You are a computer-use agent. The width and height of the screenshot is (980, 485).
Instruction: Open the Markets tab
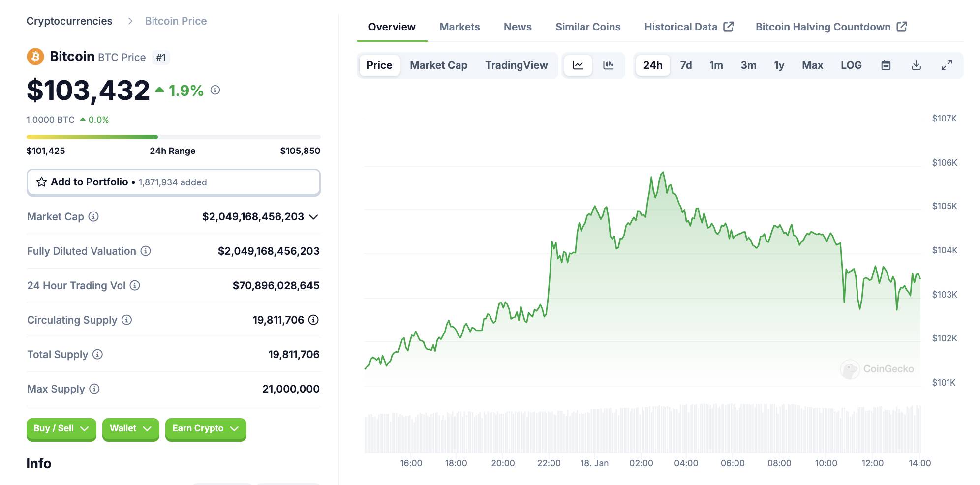[x=459, y=27]
